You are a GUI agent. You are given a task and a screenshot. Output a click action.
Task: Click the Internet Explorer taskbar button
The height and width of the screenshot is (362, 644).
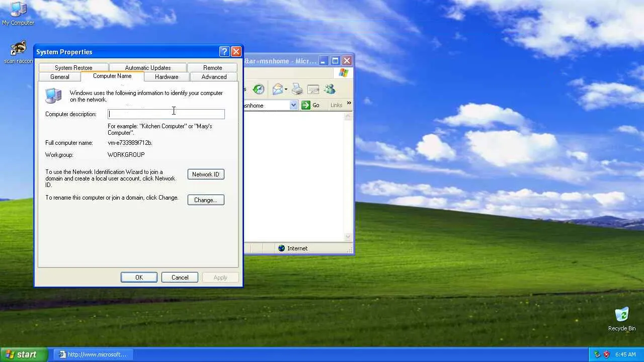click(94, 354)
